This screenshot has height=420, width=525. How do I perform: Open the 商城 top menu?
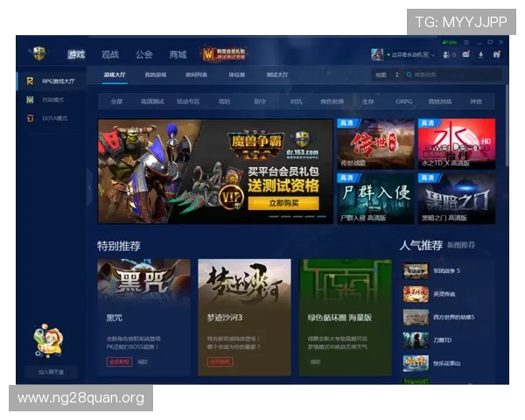[x=178, y=54]
